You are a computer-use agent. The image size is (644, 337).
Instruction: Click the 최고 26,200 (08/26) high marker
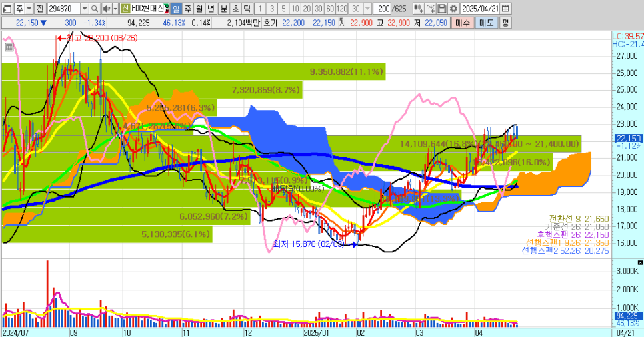97,38
